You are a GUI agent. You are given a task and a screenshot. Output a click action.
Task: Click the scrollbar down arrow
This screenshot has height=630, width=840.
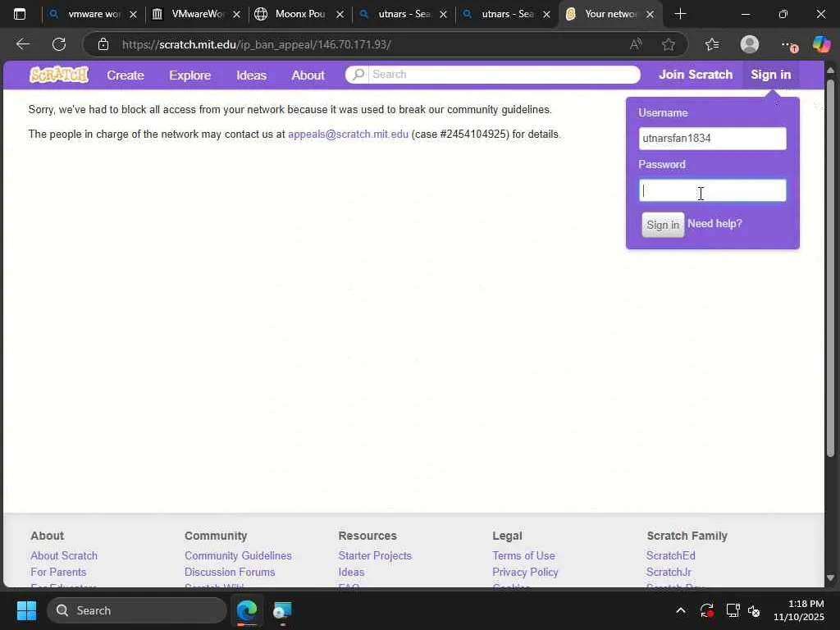830,578
